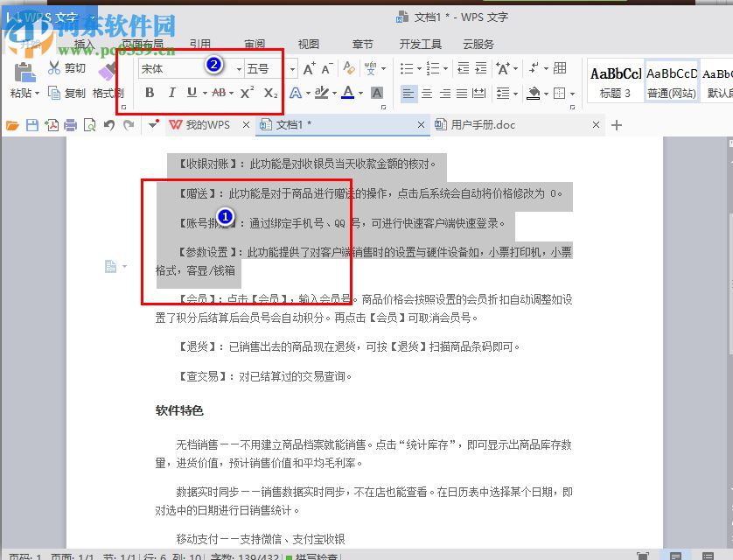Toggle italic formatting
733x560 pixels.
(x=172, y=90)
